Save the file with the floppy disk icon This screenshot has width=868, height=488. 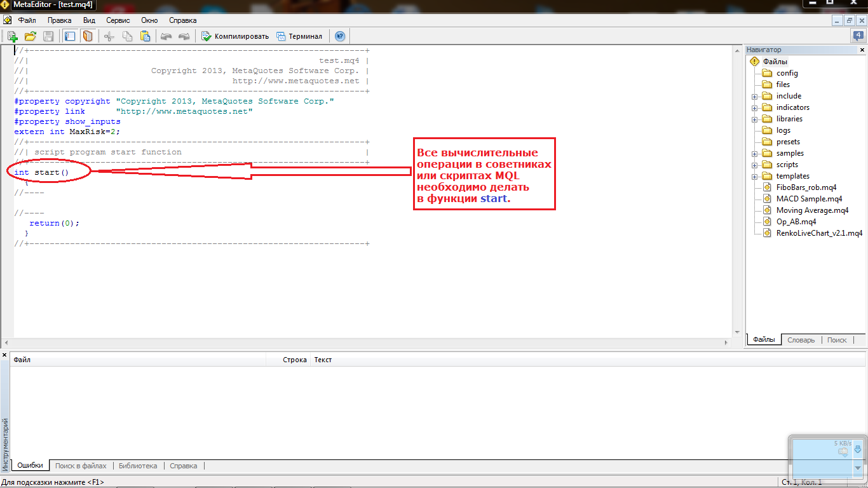[48, 36]
